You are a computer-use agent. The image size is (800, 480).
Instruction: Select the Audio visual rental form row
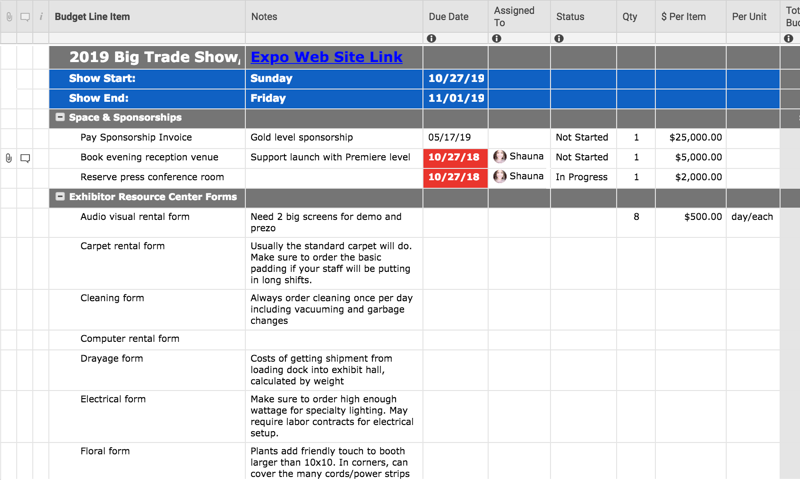click(147, 222)
